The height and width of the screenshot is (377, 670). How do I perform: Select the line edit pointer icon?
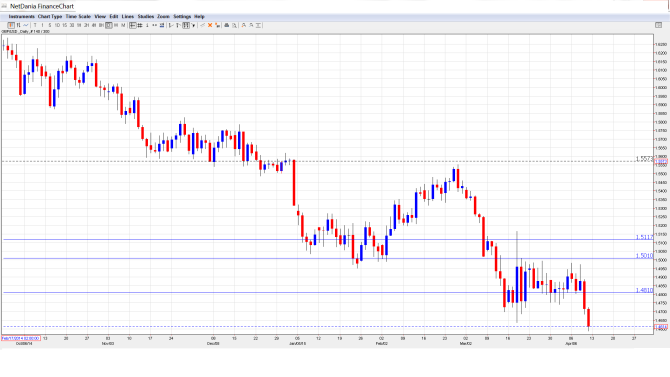coord(203,26)
